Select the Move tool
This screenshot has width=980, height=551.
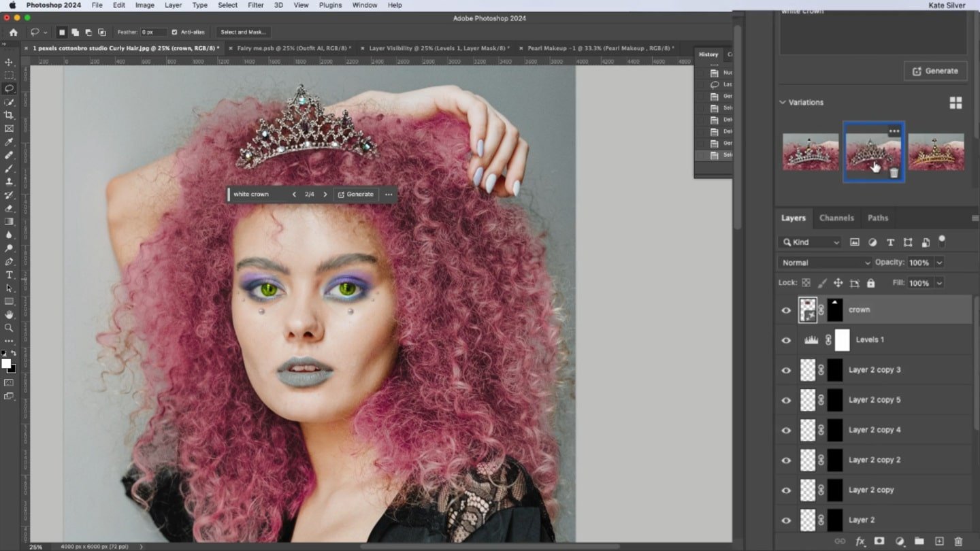coord(10,61)
